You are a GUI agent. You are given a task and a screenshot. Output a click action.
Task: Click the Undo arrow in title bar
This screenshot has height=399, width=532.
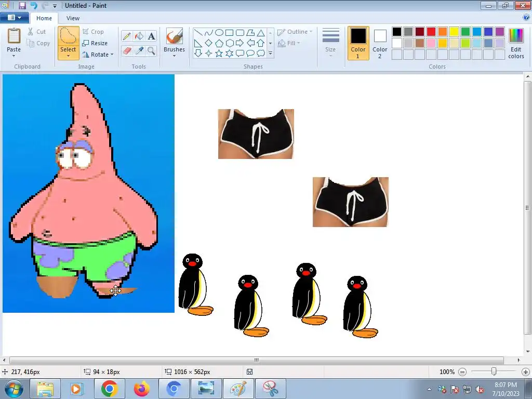click(34, 5)
